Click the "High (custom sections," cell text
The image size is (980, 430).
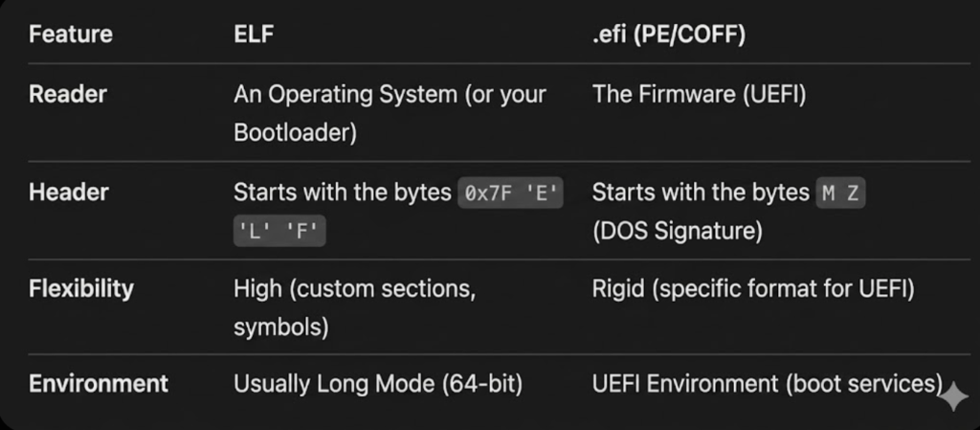354,288
